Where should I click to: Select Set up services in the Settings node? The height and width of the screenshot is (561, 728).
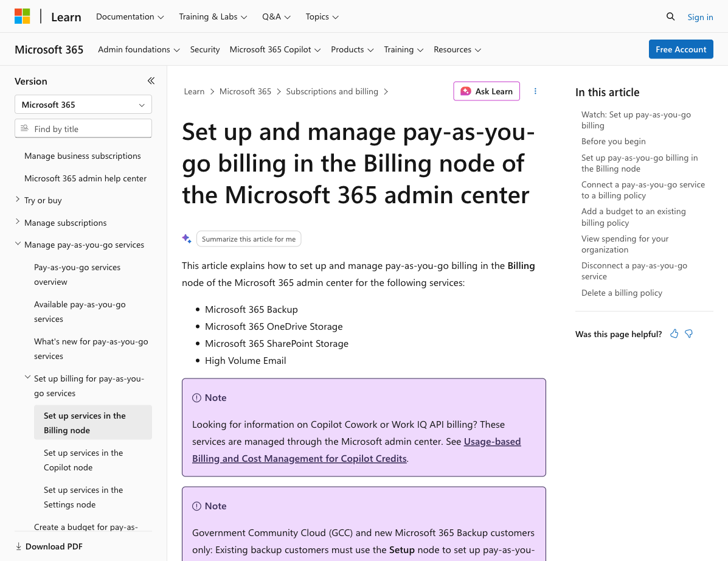[83, 497]
